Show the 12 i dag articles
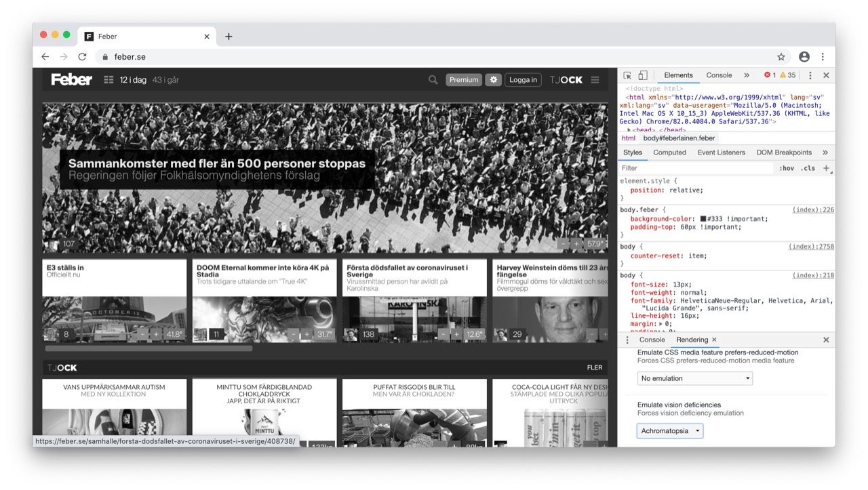This screenshot has width=868, height=490. [133, 80]
